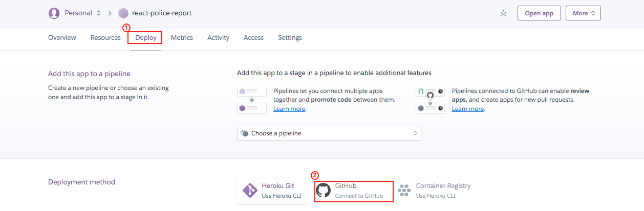This screenshot has height=211, width=644.
Task: Switch to the Deploy tab
Action: (x=145, y=38)
